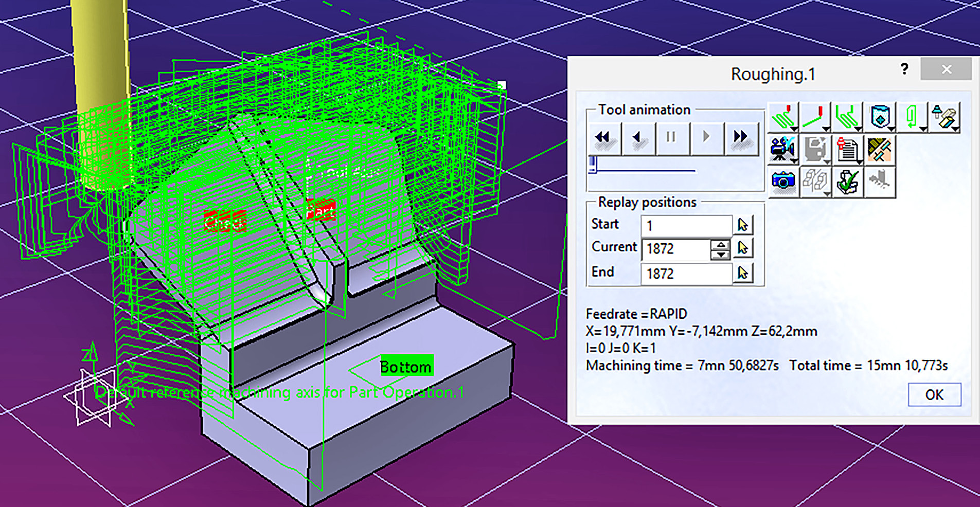Skip tool animation forward to end

pyautogui.click(x=741, y=138)
